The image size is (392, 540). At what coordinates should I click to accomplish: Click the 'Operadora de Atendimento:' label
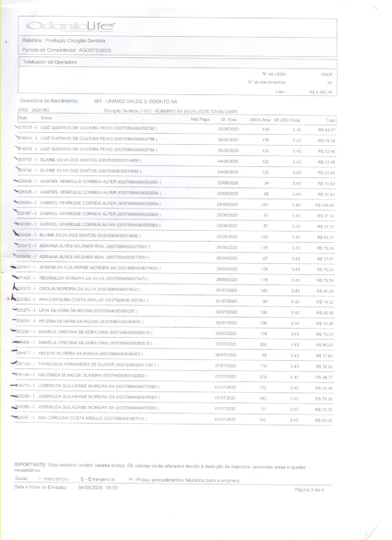click(49, 101)
